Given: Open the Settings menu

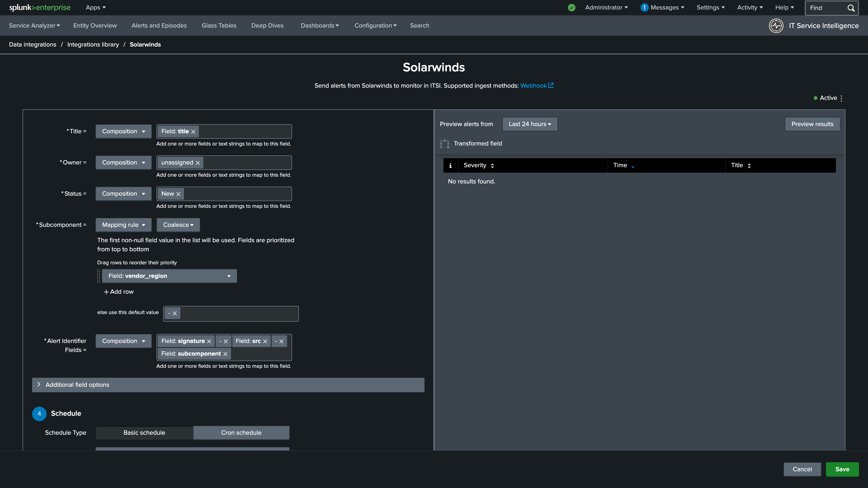Looking at the screenshot, I should (710, 7).
